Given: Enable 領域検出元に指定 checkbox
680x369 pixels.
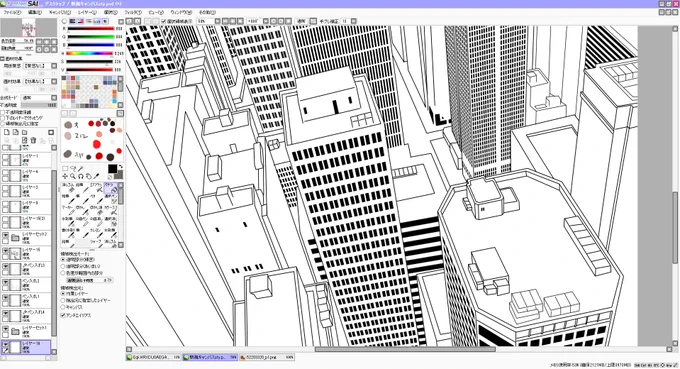Looking at the screenshot, I should (x=3, y=123).
